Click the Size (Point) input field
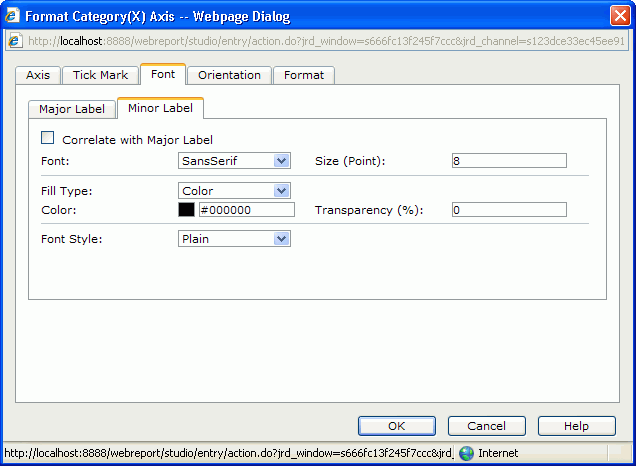The image size is (636, 466). pos(508,160)
